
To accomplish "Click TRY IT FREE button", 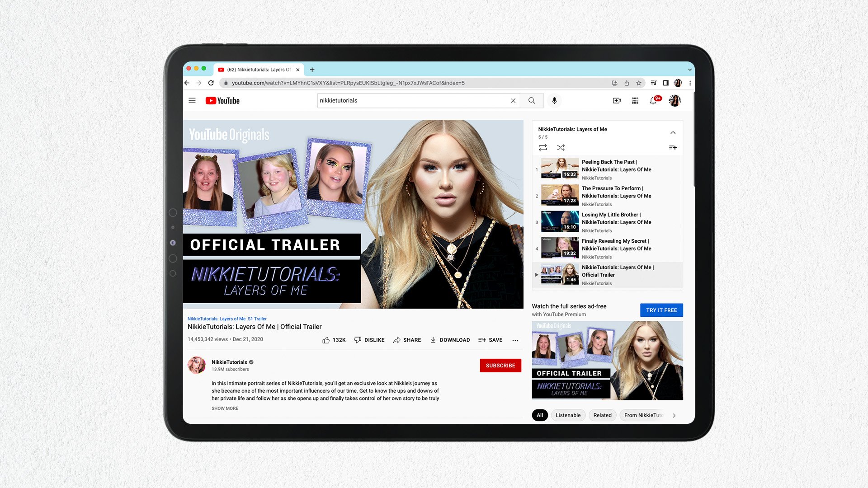I will coord(661,310).
